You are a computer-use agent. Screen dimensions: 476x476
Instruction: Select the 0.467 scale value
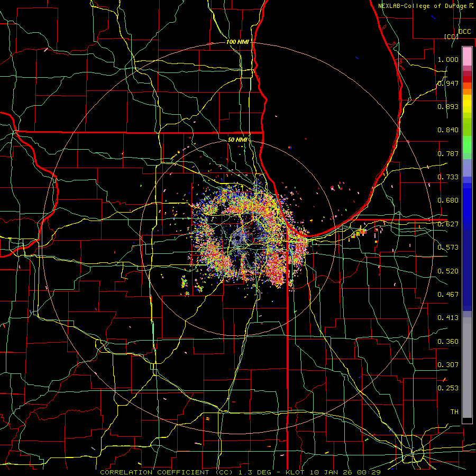pyautogui.click(x=448, y=295)
